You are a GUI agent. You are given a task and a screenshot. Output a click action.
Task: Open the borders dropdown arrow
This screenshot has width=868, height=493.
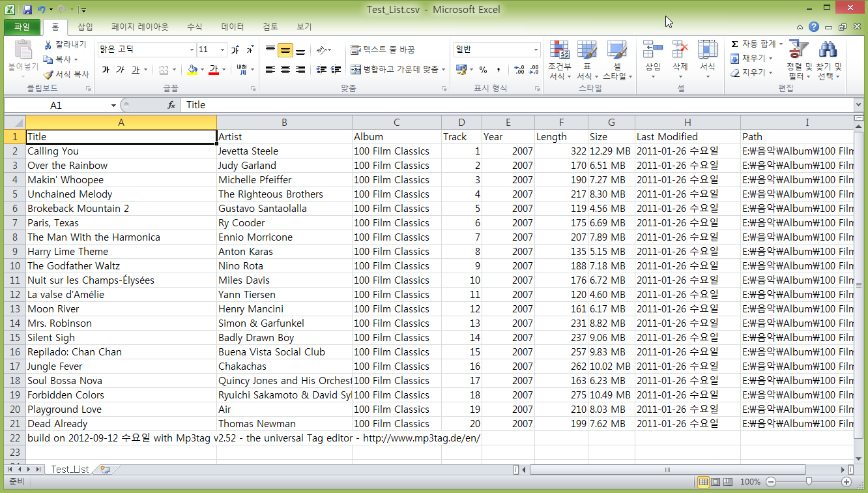coord(175,69)
